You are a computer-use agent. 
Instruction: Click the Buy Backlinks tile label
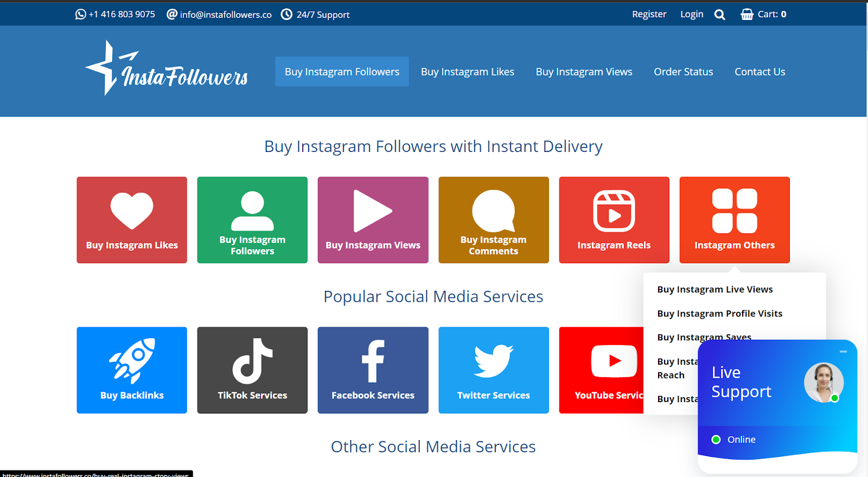(x=132, y=395)
